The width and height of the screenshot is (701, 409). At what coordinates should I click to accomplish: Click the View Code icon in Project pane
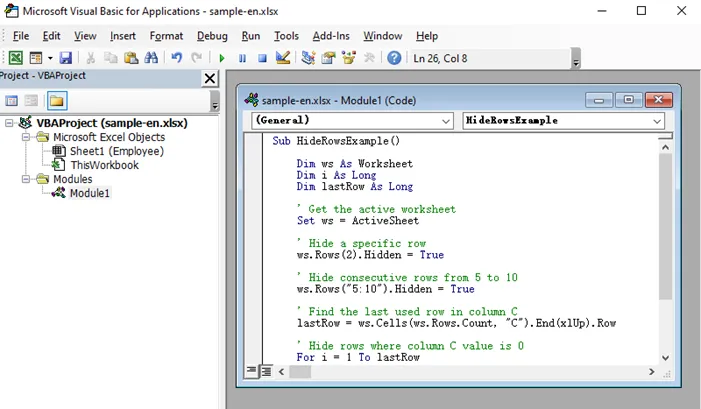click(x=12, y=101)
